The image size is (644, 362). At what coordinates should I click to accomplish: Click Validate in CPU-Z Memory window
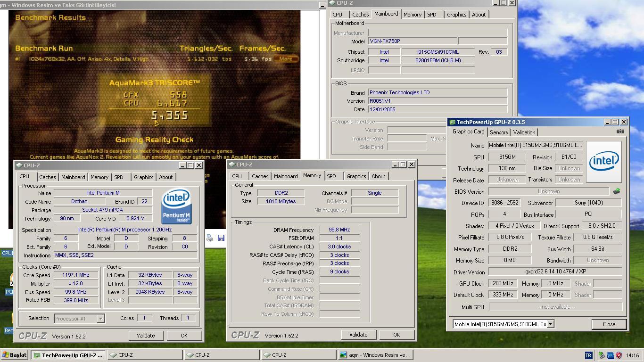click(358, 335)
